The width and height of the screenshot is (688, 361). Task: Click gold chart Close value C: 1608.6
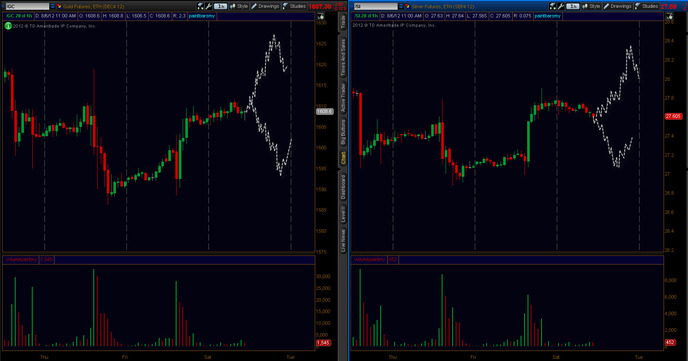point(159,16)
